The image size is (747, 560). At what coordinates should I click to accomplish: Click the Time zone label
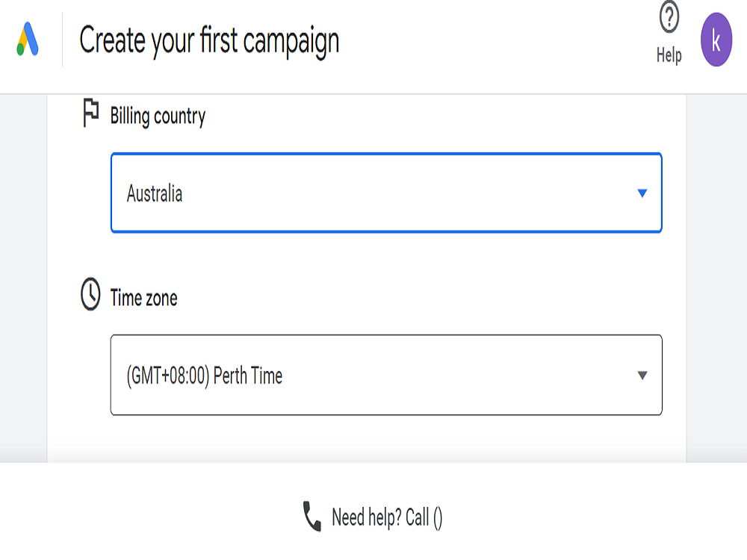(143, 298)
